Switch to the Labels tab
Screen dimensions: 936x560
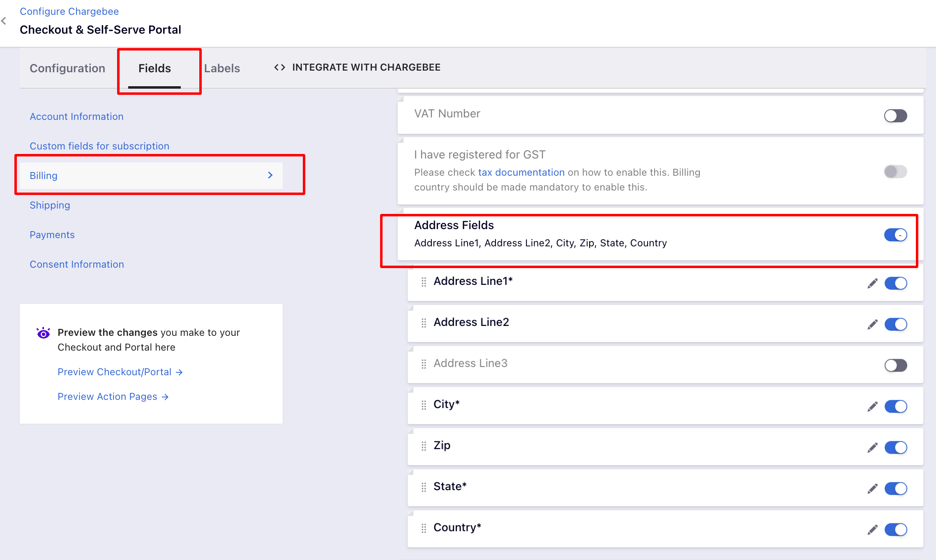pyautogui.click(x=222, y=68)
